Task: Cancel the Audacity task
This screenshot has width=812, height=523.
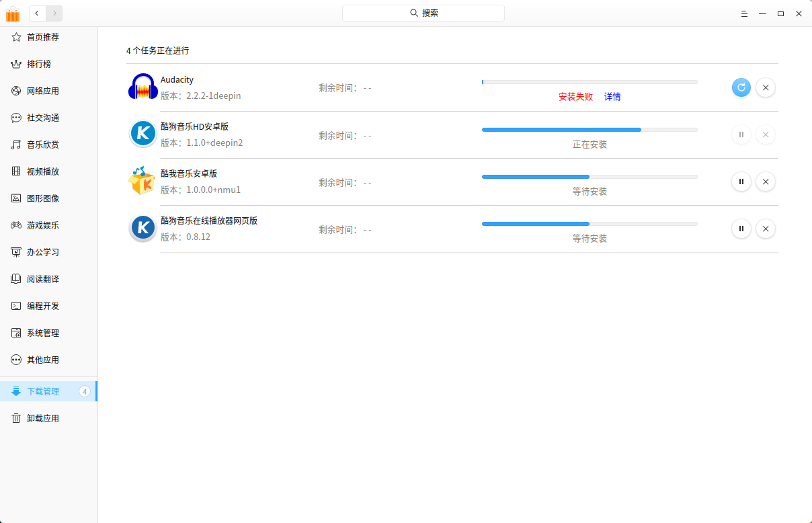Action: (766, 87)
